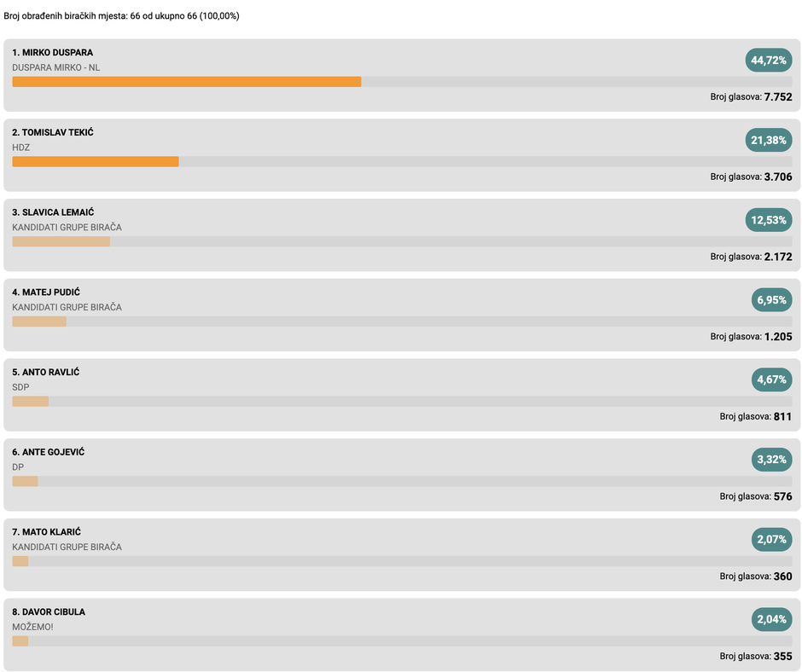Click the 6,95% badge for Matej Pudić
Image resolution: width=802 pixels, height=672 pixels.
771,299
